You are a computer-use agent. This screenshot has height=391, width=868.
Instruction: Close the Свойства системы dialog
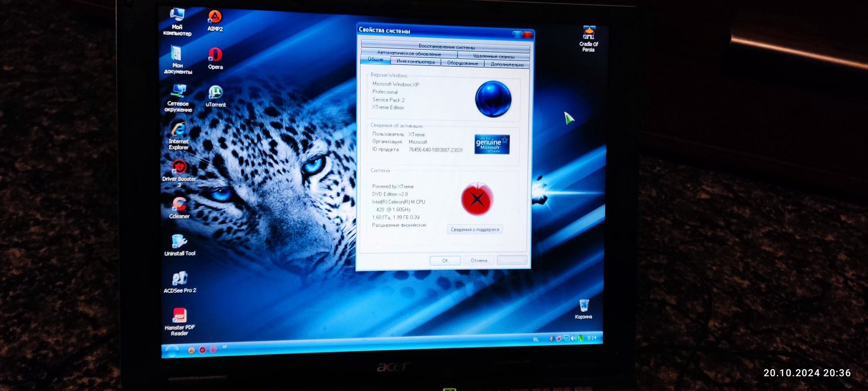[x=528, y=35]
